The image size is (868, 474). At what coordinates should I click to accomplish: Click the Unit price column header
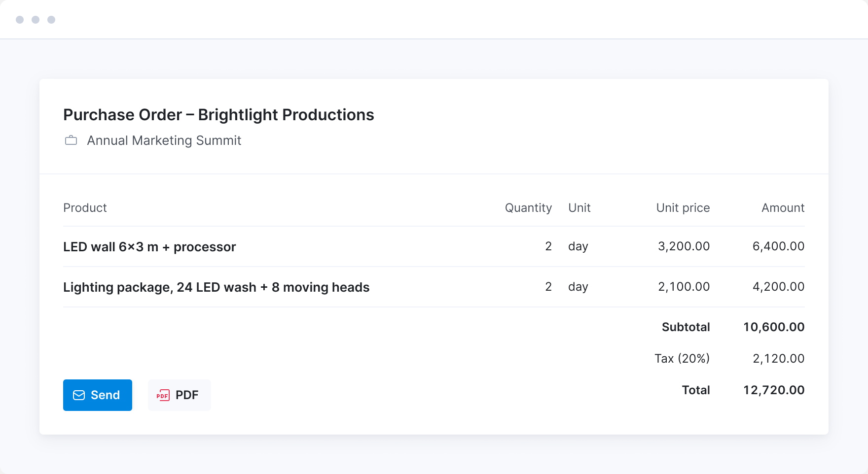click(x=683, y=208)
